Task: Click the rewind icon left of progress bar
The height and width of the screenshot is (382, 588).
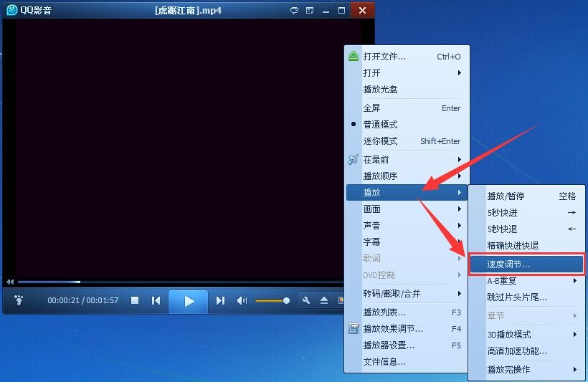Action: coord(10,282)
